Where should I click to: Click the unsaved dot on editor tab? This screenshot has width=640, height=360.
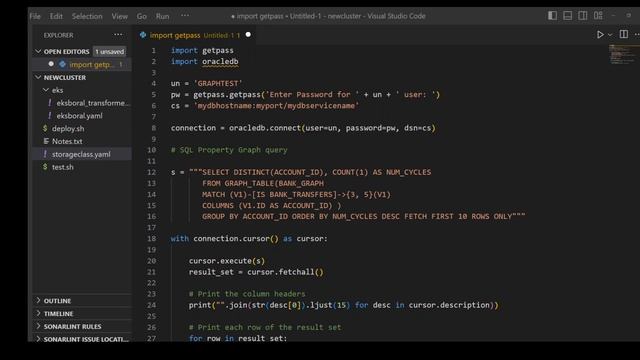[248, 35]
